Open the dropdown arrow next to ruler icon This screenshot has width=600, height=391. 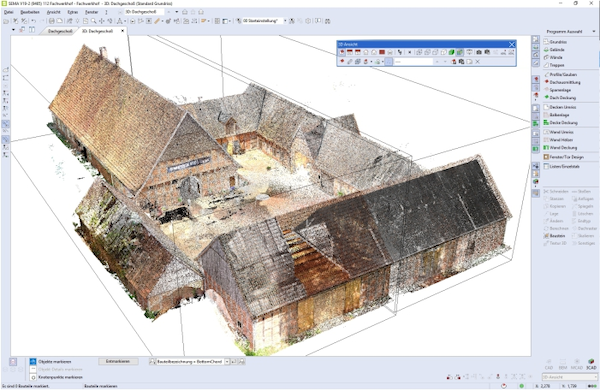click(x=162, y=21)
